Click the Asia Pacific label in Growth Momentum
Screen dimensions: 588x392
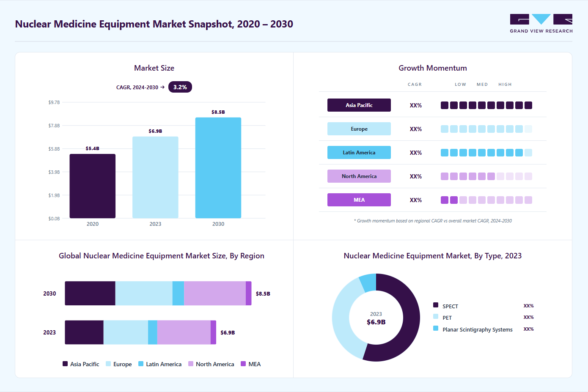coord(359,105)
